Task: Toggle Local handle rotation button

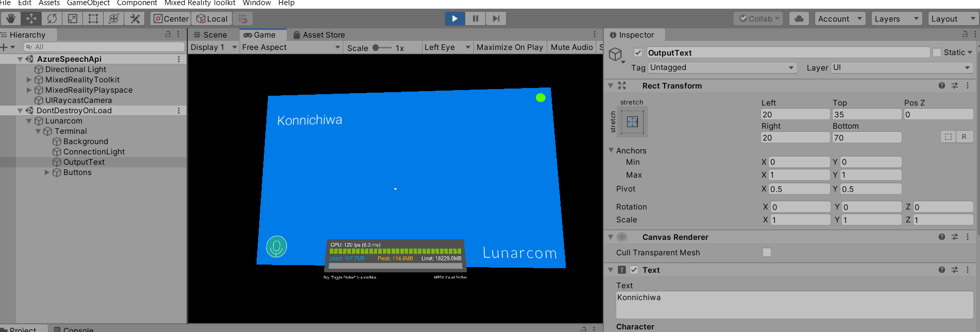Action: (212, 19)
